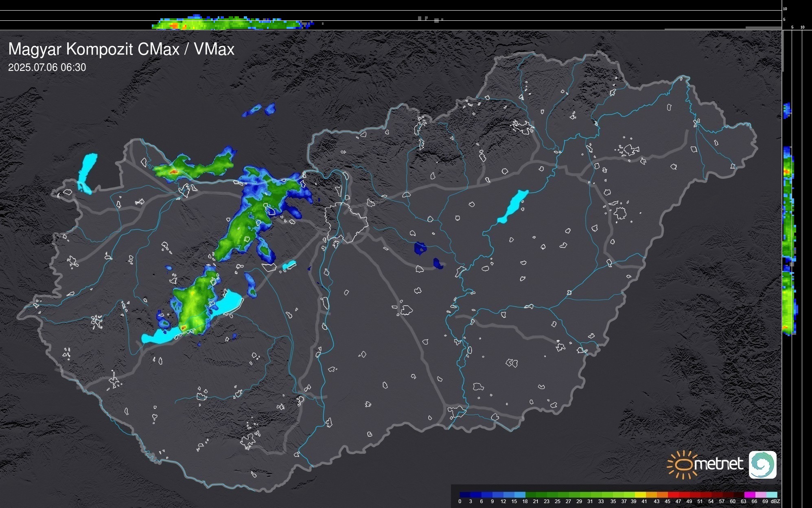Click the metnet sun logo
This screenshot has height=508, width=812.
[682, 465]
